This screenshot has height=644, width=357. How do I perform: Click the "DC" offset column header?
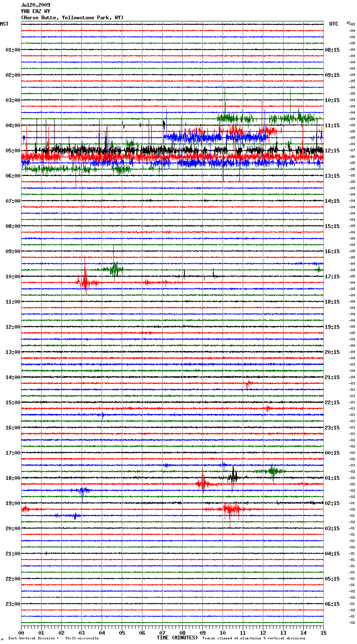[x=349, y=23]
